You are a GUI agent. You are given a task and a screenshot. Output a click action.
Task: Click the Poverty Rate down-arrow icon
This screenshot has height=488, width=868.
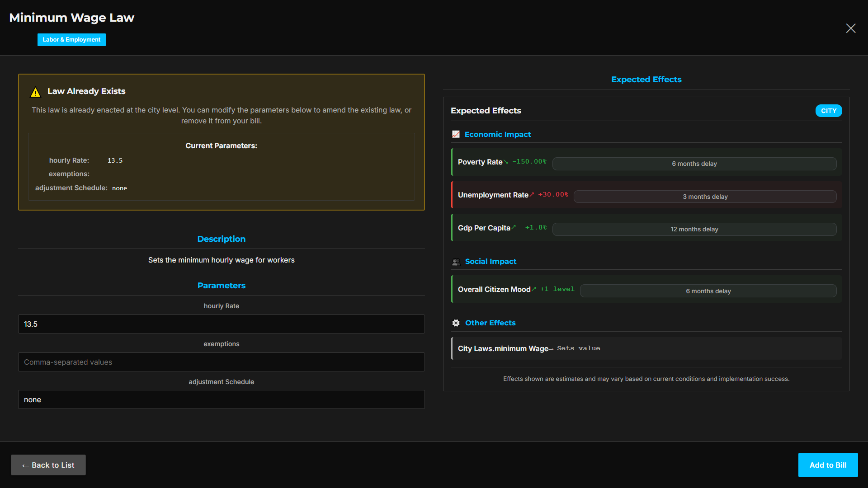[x=506, y=162]
